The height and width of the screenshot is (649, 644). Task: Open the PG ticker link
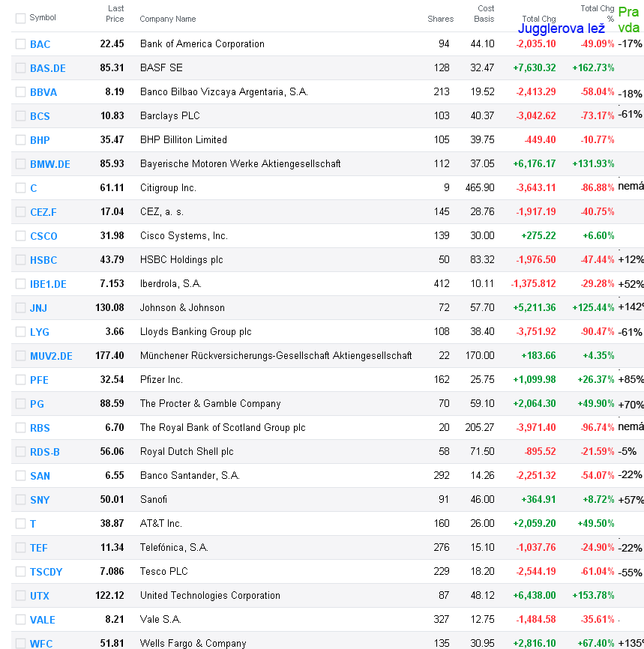click(x=37, y=405)
